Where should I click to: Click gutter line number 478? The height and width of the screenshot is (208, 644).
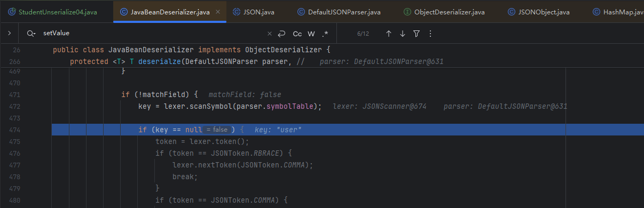pos(14,177)
